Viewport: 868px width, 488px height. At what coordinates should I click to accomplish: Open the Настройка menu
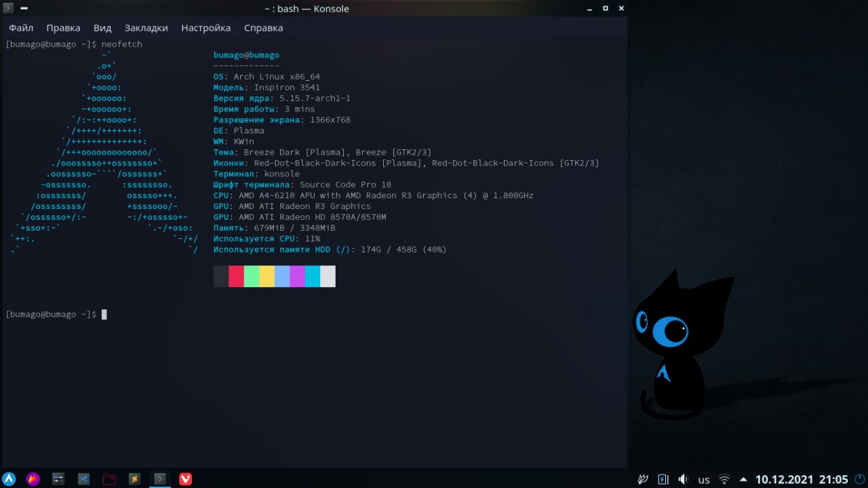point(205,28)
